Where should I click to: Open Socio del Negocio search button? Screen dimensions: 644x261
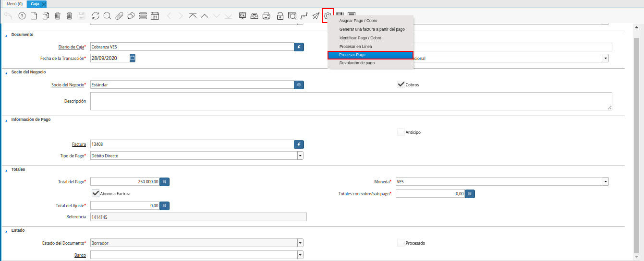(299, 85)
